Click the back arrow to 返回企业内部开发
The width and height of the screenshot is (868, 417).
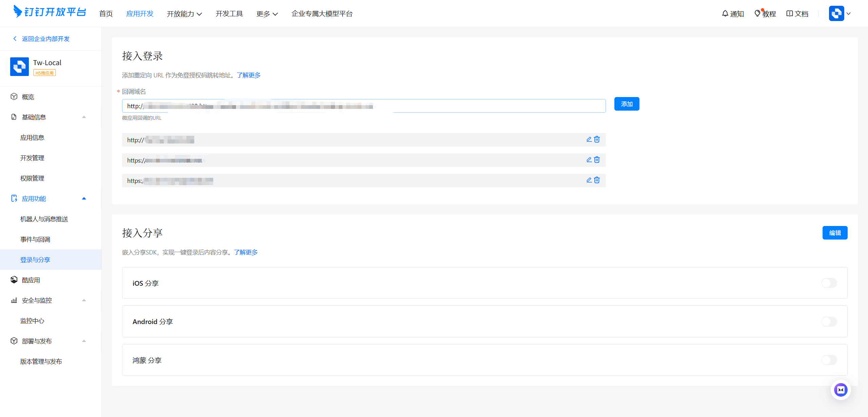15,39
